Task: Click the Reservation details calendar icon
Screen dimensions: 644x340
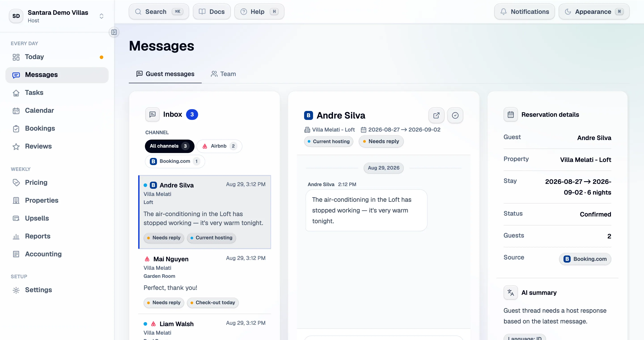Action: 511,115
